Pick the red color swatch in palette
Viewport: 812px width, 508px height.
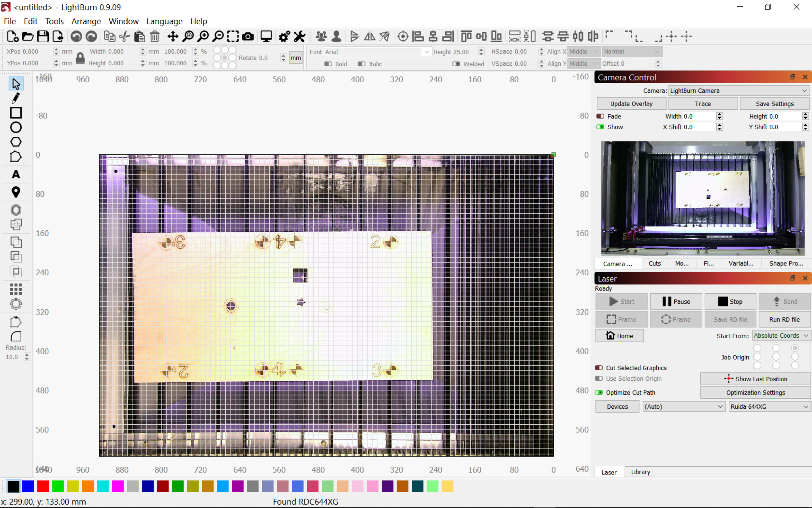pyautogui.click(x=43, y=486)
